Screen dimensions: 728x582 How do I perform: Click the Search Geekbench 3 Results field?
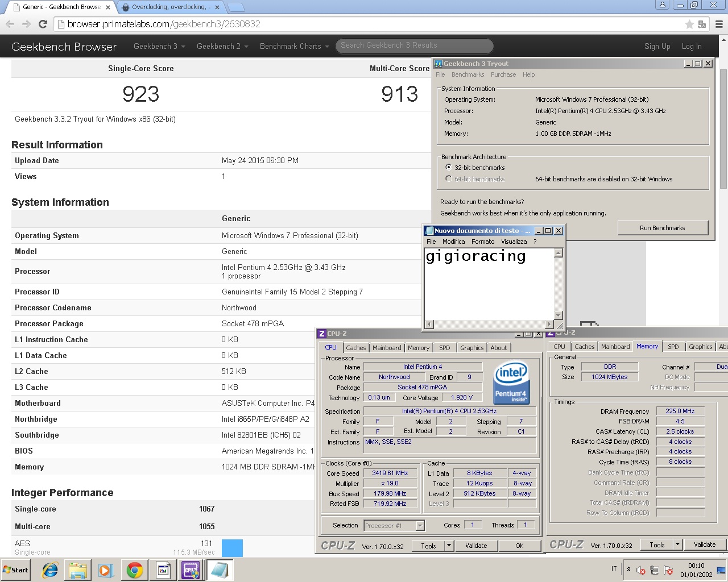tap(414, 45)
